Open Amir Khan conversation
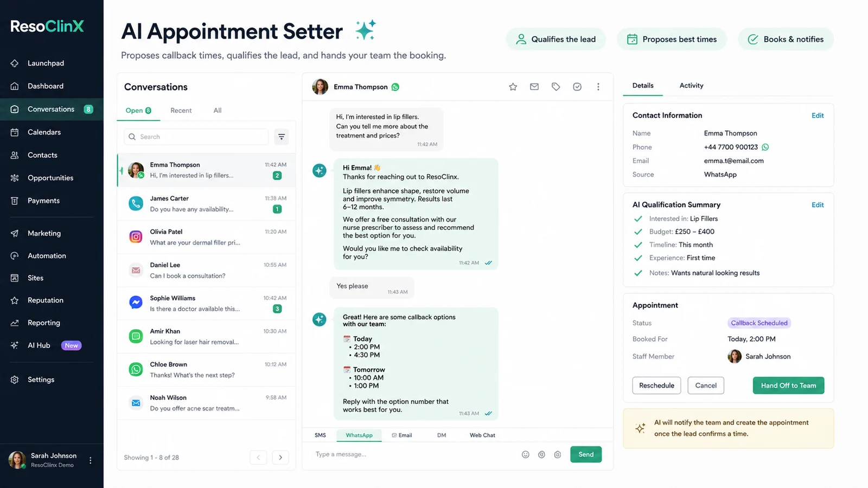 [207, 337]
